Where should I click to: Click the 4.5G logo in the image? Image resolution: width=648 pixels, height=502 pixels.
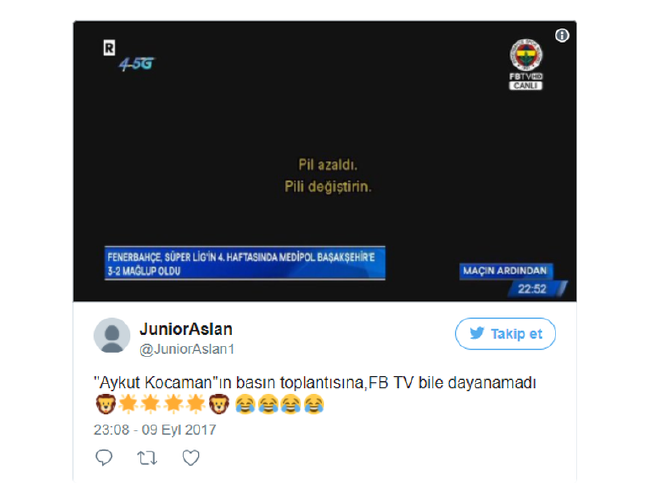136,64
